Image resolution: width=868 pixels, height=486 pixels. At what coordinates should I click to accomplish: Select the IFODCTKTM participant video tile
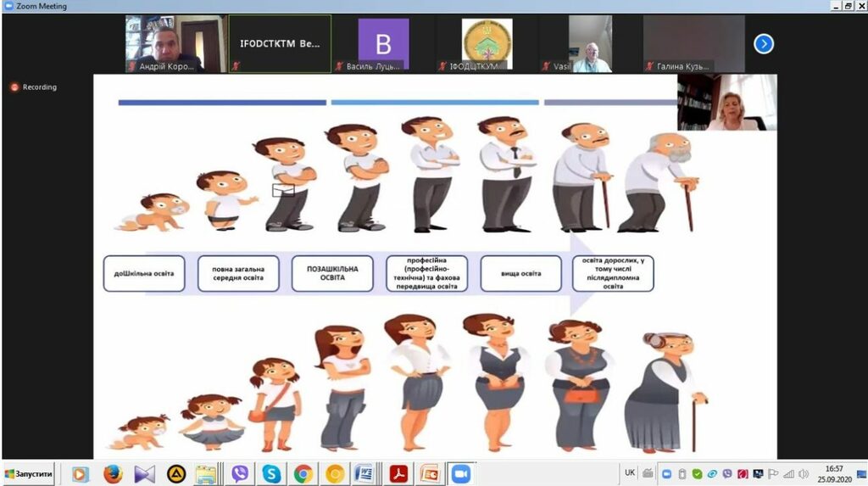[x=280, y=43]
